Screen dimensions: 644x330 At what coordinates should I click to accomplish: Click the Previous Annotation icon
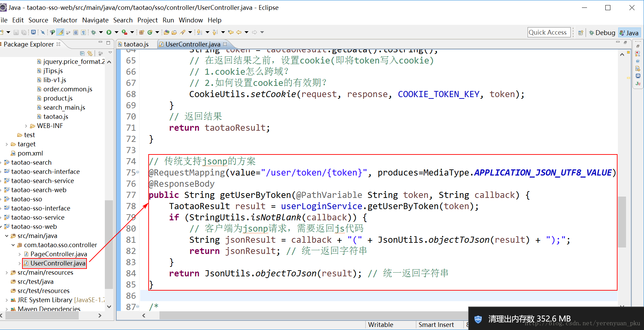[215, 32]
